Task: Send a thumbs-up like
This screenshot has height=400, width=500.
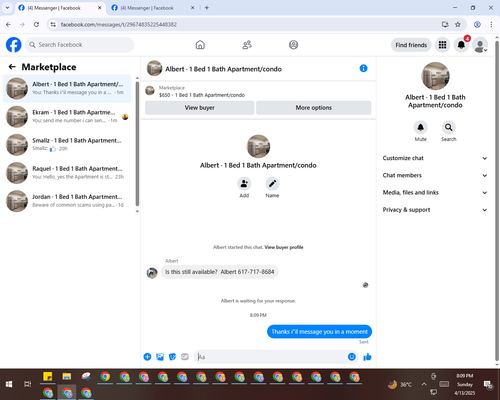Action: click(x=367, y=357)
